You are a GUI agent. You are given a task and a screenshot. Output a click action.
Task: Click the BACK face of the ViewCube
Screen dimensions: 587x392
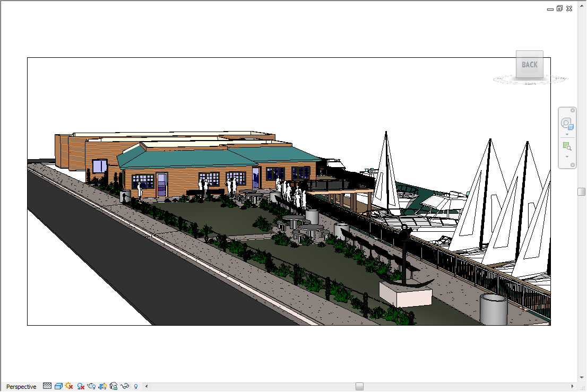[x=530, y=65]
